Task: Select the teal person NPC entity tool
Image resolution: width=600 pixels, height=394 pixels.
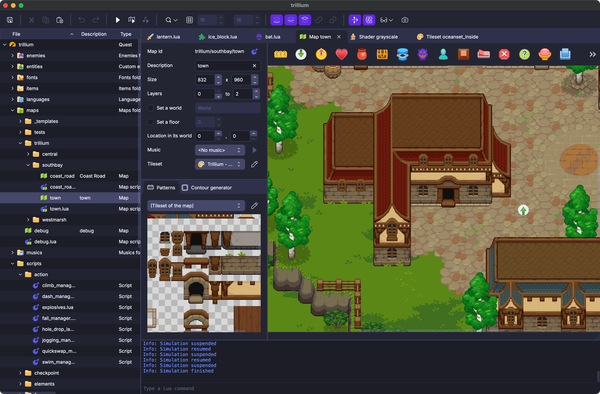Action: [443, 54]
